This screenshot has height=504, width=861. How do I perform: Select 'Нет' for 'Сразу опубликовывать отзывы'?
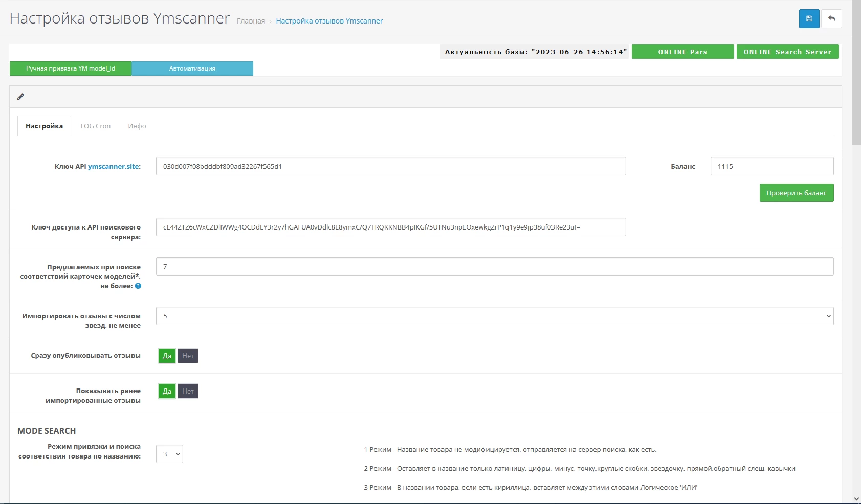188,356
